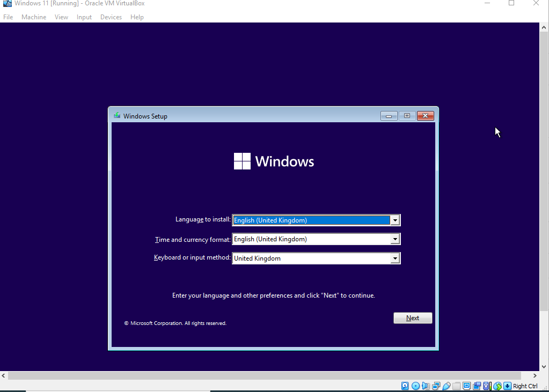549x392 pixels.
Task: Open the Input menu
Action: 84,17
